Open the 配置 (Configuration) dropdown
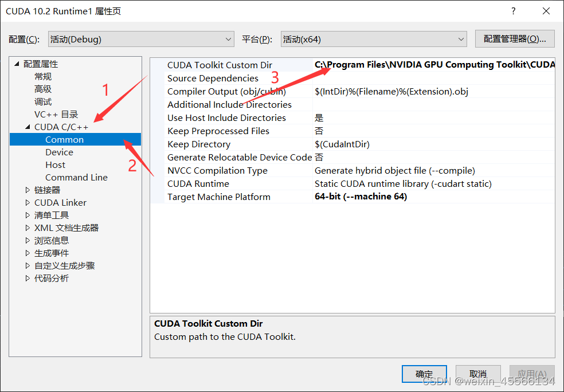 pos(140,38)
